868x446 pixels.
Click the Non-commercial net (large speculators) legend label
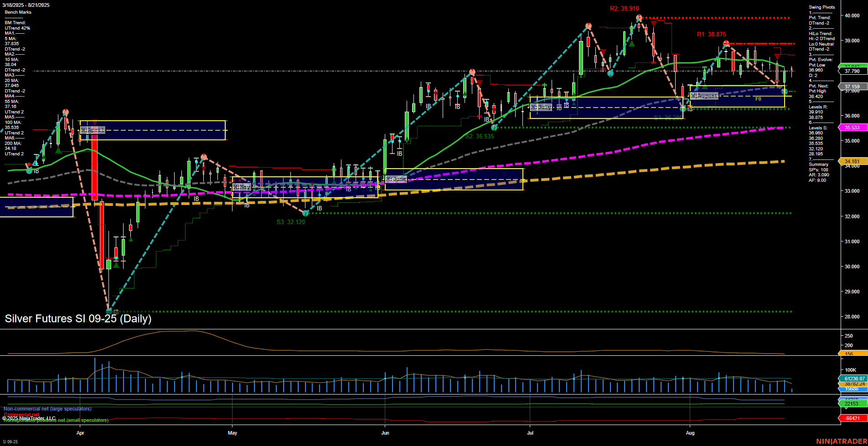click(x=47, y=409)
